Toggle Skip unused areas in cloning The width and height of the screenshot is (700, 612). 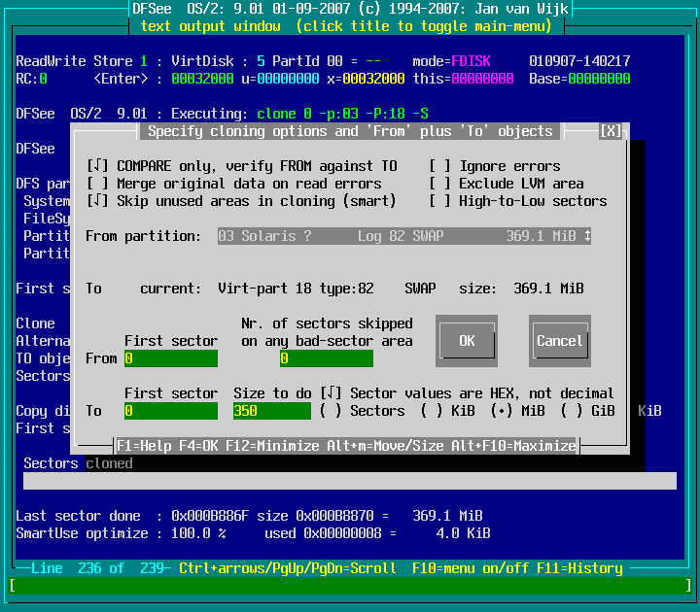pyautogui.click(x=97, y=201)
